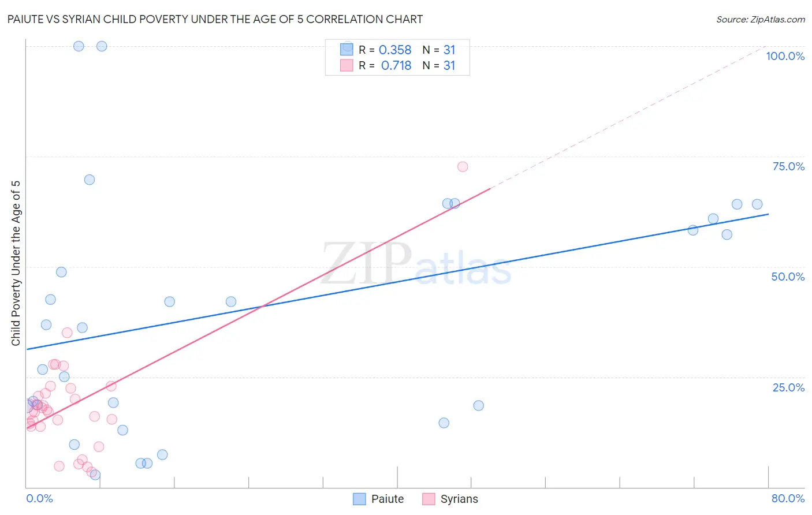Select the Syrians legend label
The height and width of the screenshot is (515, 812).
[x=459, y=499]
